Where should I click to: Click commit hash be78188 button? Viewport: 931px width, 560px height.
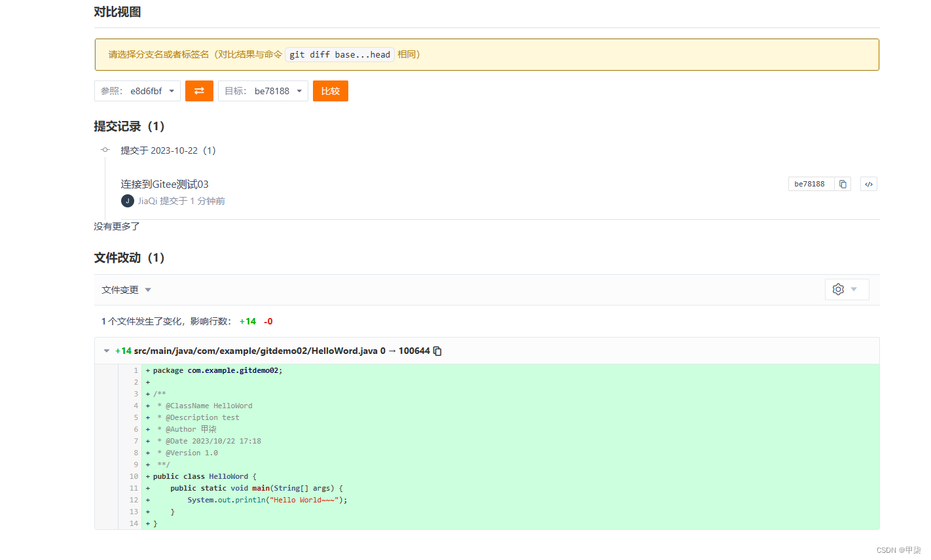coord(811,184)
